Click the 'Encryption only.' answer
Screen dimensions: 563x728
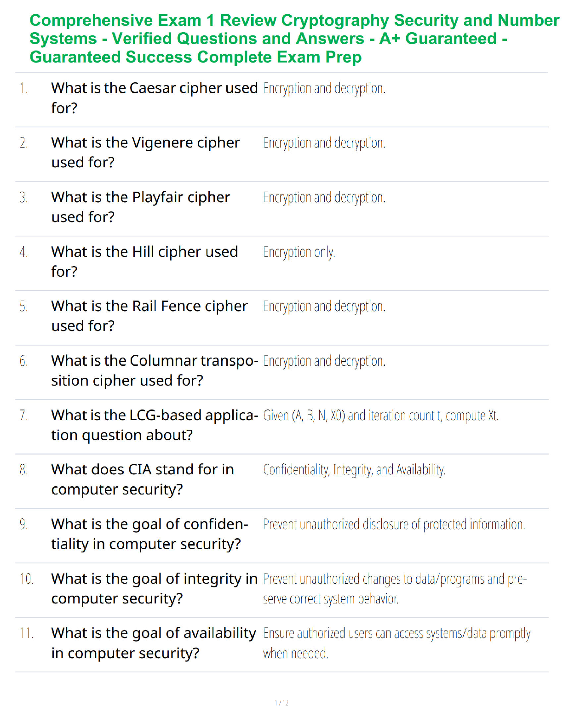[x=299, y=252]
